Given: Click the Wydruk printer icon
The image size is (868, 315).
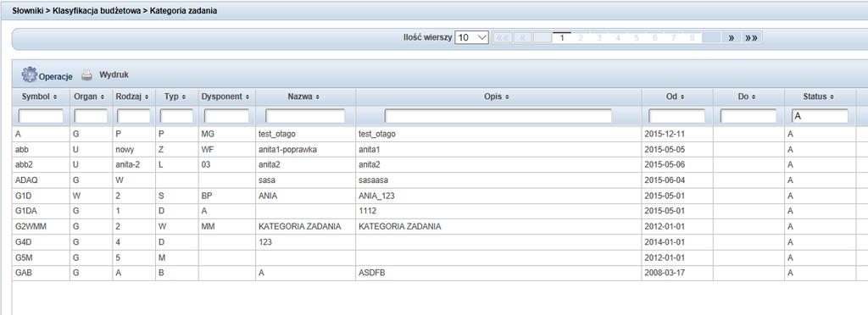Looking at the screenshot, I should [87, 75].
